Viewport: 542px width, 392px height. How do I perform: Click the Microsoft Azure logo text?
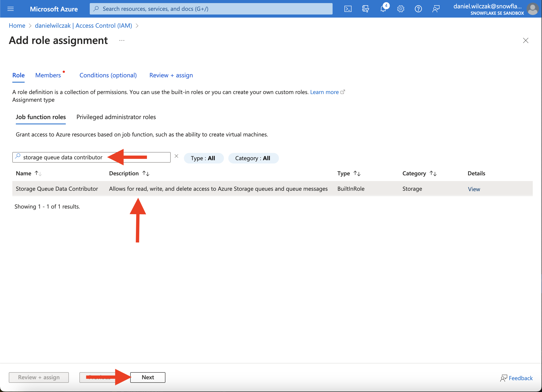(54, 9)
